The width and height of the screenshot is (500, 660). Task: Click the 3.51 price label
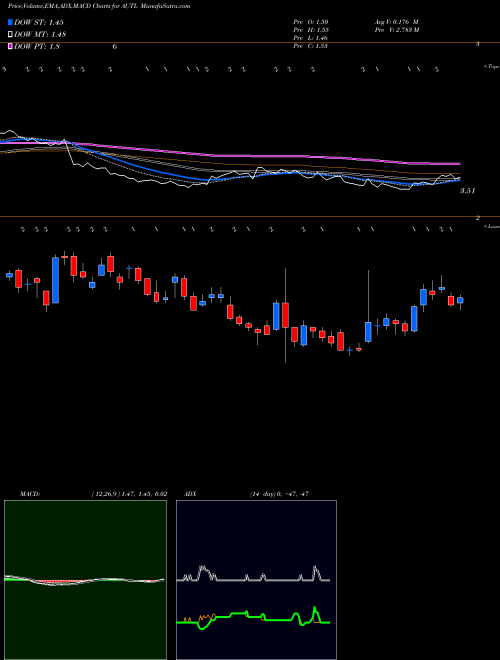[x=467, y=191]
